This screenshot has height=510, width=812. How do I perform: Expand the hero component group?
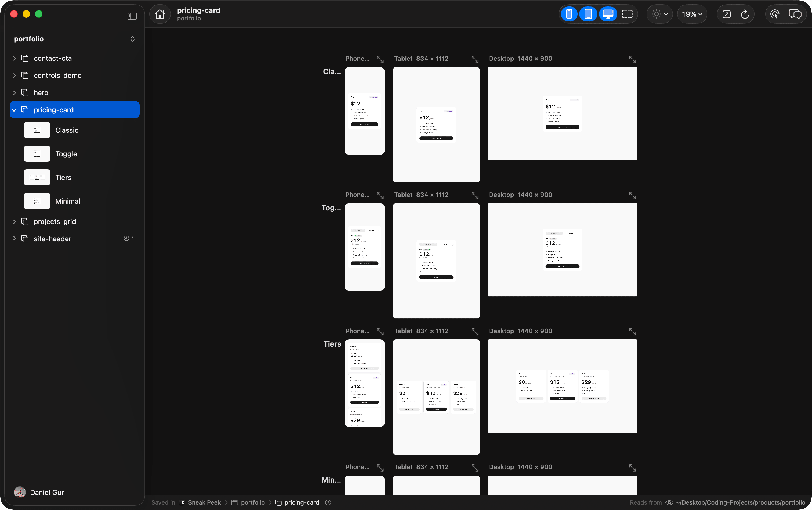pos(14,93)
